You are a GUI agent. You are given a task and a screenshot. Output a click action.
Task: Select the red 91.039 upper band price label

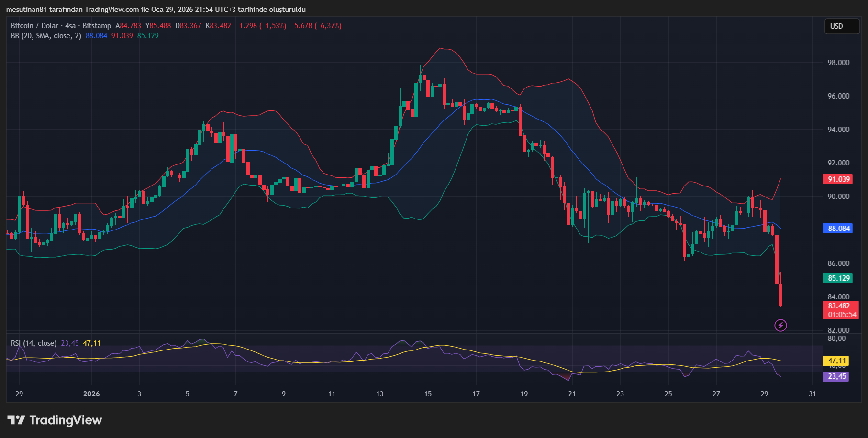838,179
